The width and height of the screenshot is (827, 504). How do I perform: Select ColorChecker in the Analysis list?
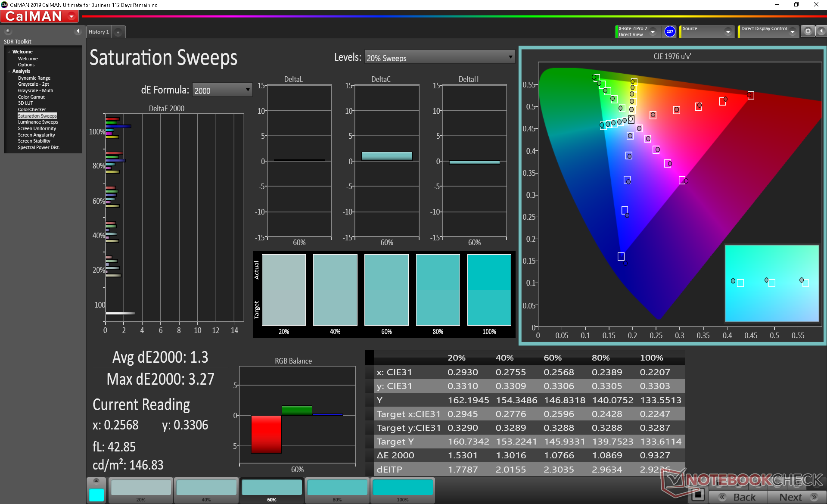32,109
